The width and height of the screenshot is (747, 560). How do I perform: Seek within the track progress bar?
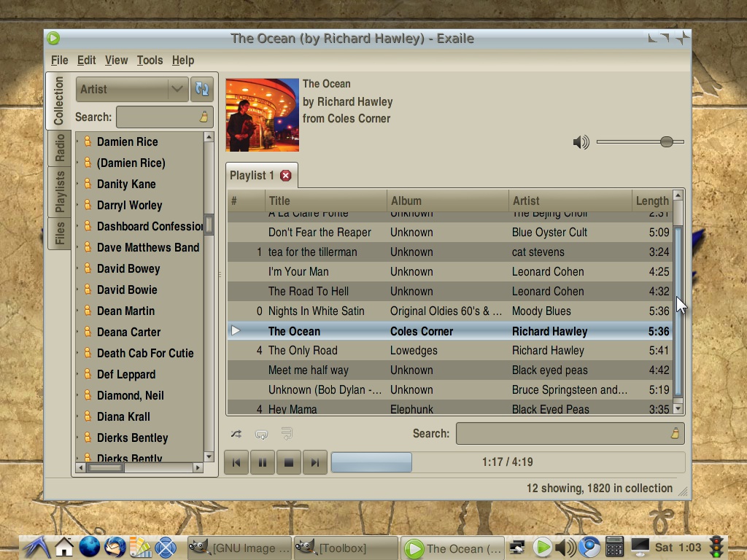tap(508, 462)
